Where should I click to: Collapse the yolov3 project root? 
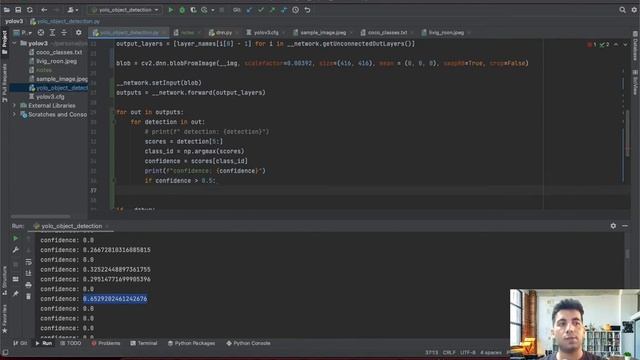pos(15,43)
